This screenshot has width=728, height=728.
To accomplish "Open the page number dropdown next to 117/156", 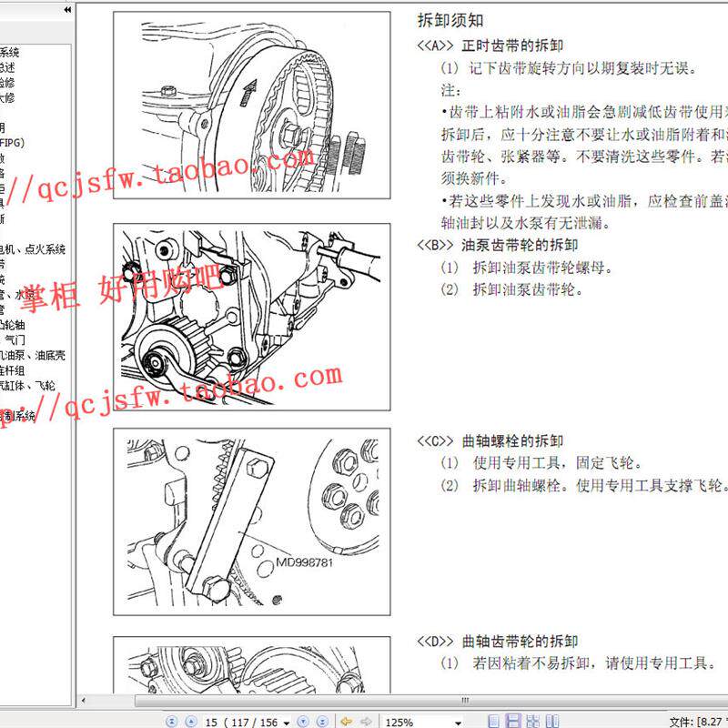I will pos(287,720).
